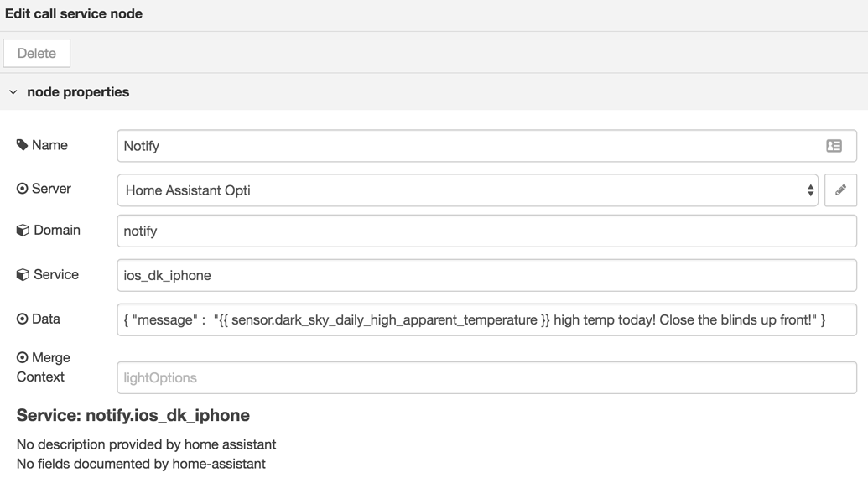Click the Service field with ios_dk_iphone
This screenshot has height=483, width=868.
coord(486,275)
